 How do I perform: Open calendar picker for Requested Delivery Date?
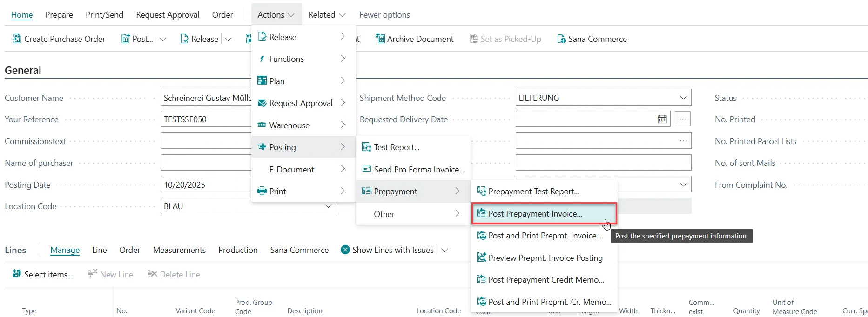click(x=662, y=119)
